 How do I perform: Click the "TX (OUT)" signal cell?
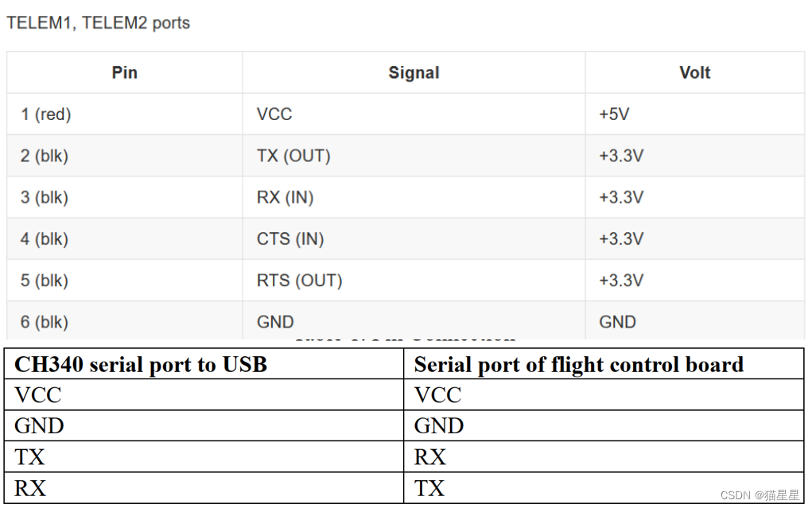pos(293,156)
